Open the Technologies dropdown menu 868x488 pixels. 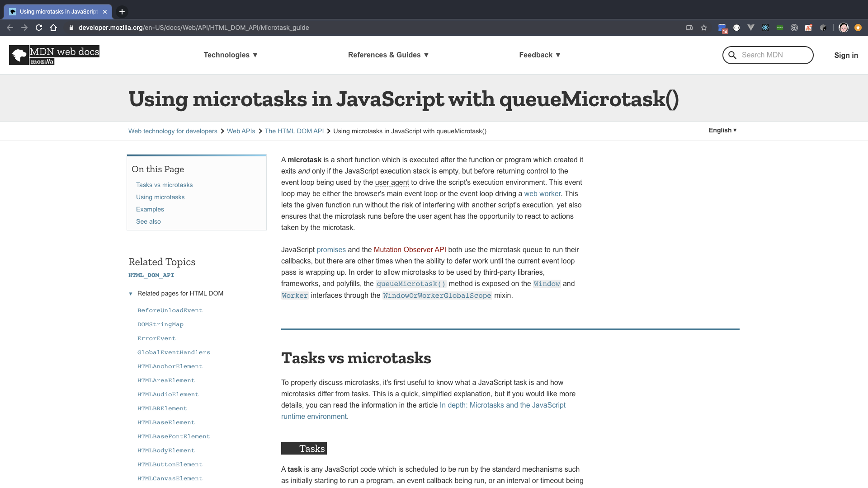point(231,55)
